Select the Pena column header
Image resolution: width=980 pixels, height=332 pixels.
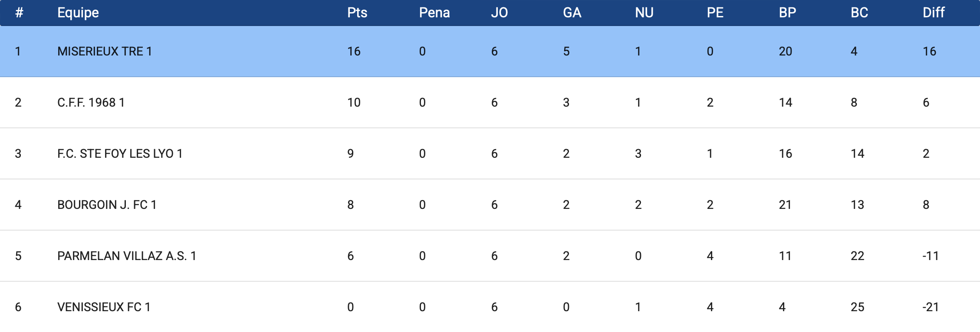(x=434, y=13)
